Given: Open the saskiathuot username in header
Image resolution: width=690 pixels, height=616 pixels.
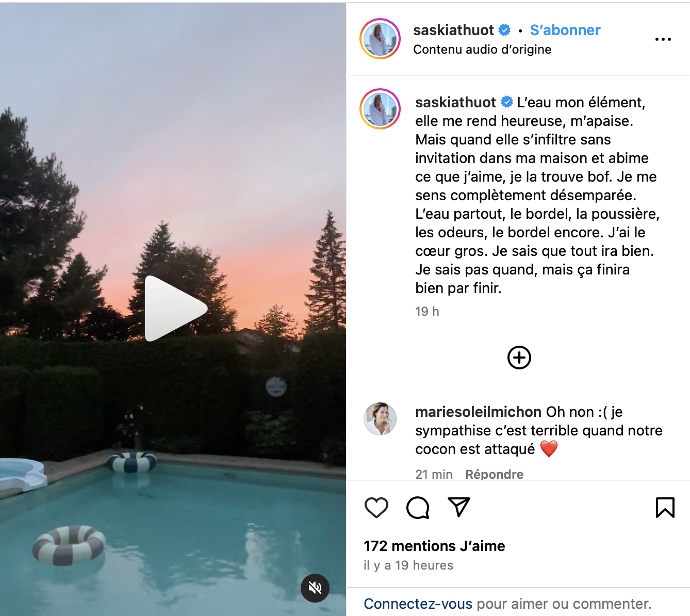Looking at the screenshot, I should 454,30.
